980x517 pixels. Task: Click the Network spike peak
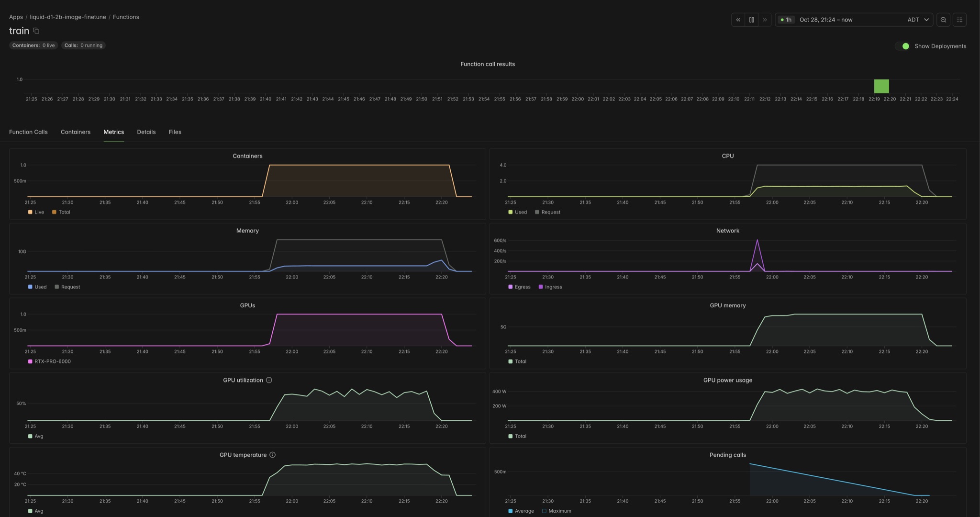click(757, 240)
